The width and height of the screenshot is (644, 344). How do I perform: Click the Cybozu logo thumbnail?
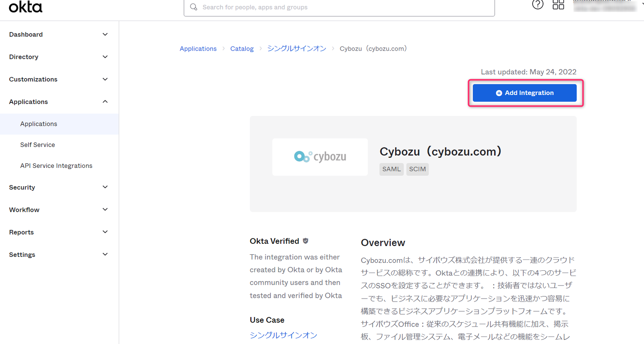tap(320, 157)
